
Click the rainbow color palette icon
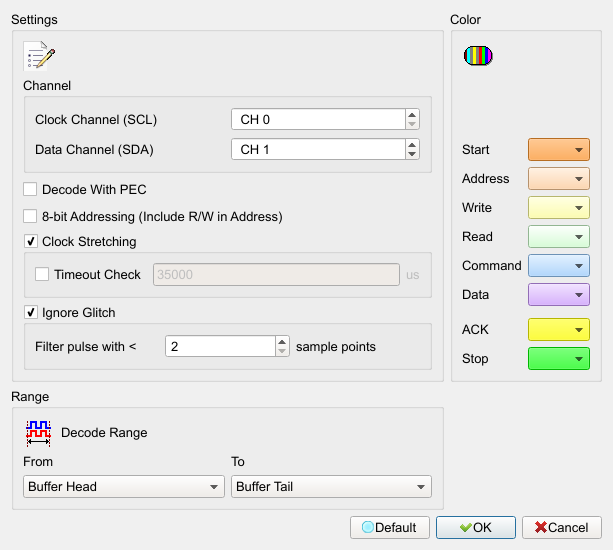coord(478,56)
